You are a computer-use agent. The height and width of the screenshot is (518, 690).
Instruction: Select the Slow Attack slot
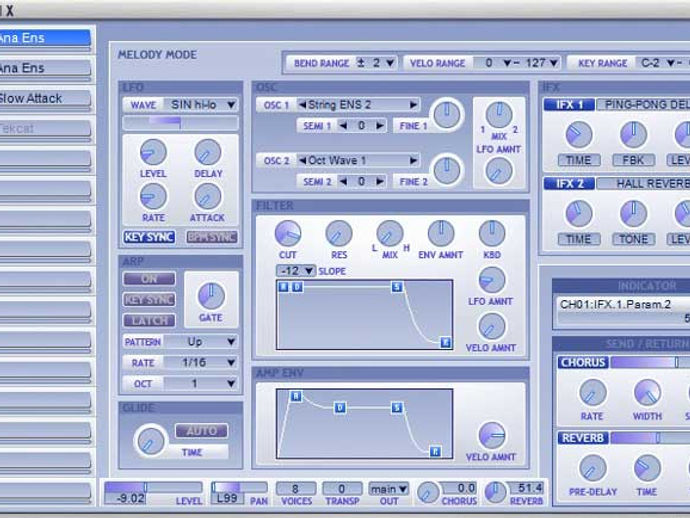click(45, 98)
